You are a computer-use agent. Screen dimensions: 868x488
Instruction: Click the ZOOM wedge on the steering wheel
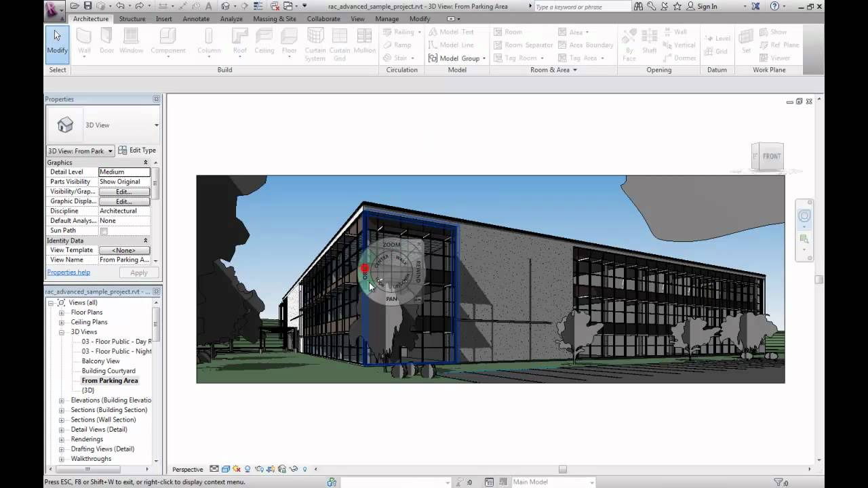point(391,245)
